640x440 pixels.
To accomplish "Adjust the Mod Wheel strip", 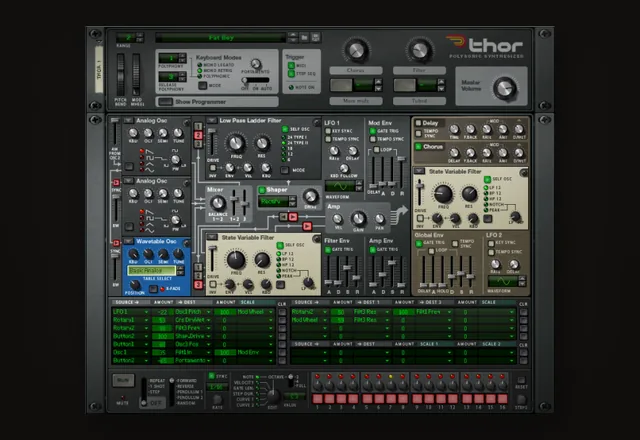I will coord(136,75).
